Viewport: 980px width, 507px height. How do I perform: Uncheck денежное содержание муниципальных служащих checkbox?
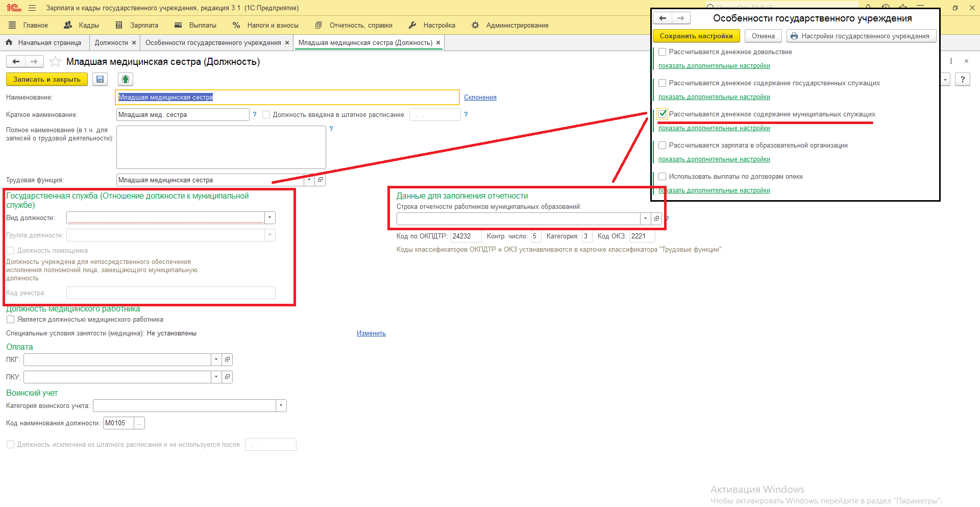663,114
